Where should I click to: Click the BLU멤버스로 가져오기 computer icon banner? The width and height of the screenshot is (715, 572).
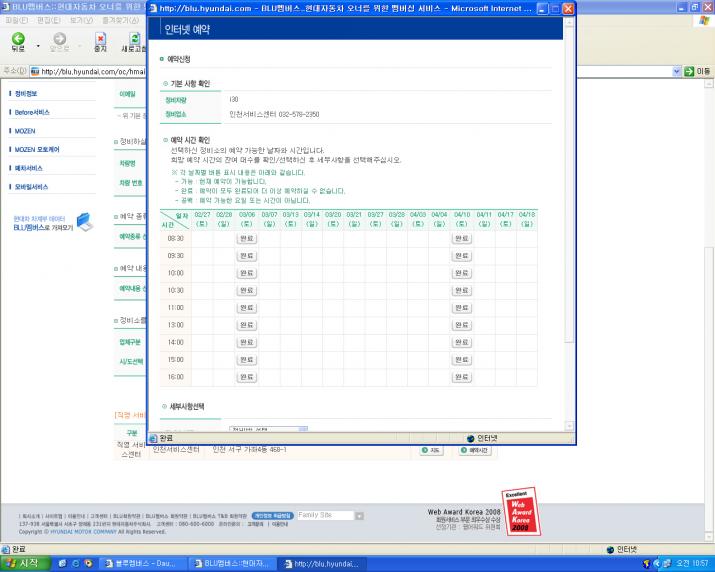click(x=53, y=223)
